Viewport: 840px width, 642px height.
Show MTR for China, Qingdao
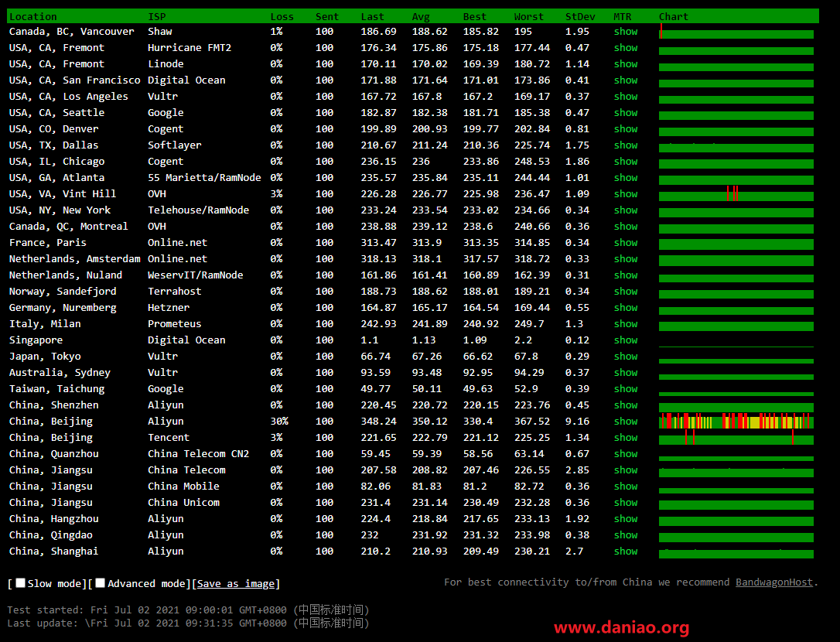626,534
